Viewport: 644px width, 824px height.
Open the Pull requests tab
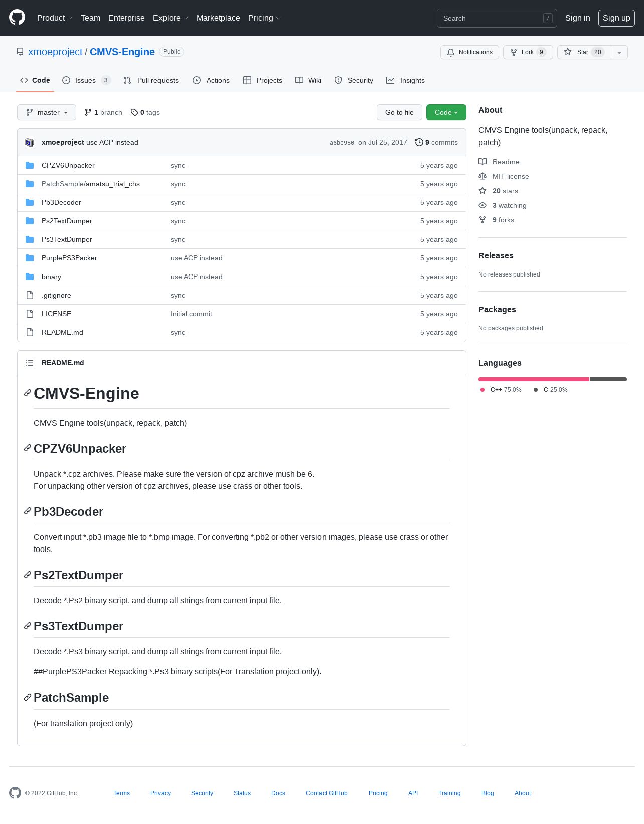(151, 80)
